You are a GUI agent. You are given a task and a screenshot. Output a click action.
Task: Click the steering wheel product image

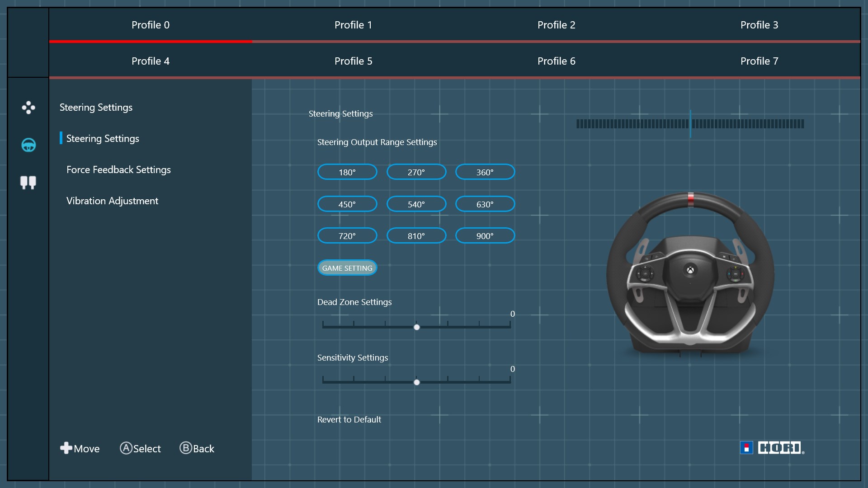[x=690, y=276]
